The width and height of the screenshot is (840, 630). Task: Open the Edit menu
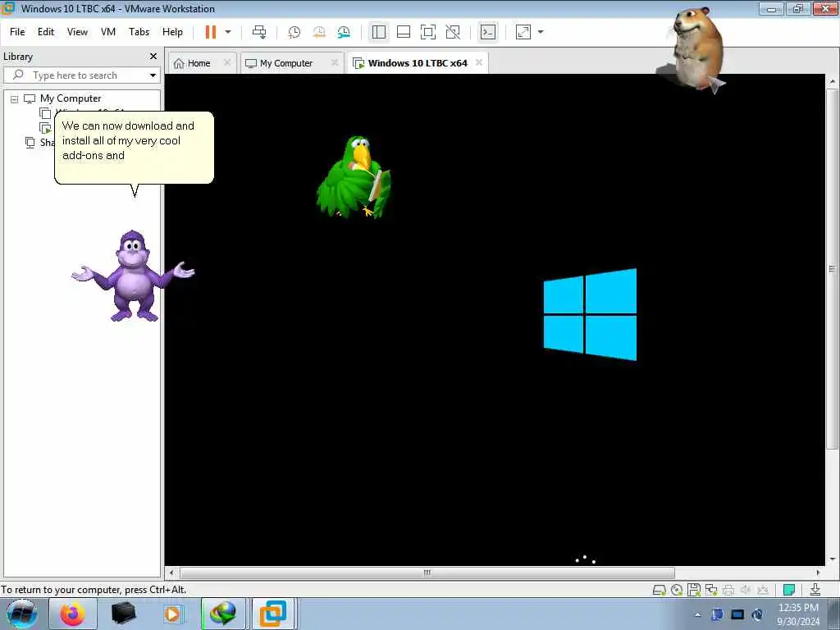coord(46,32)
